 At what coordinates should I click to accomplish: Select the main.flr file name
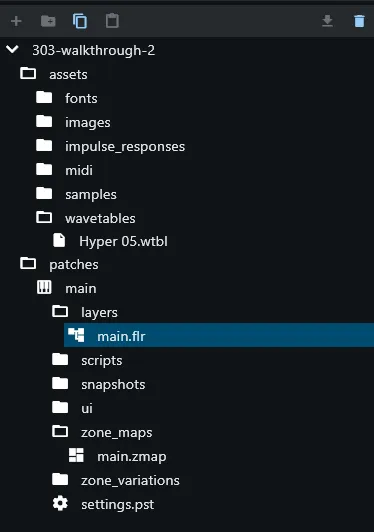click(121, 337)
